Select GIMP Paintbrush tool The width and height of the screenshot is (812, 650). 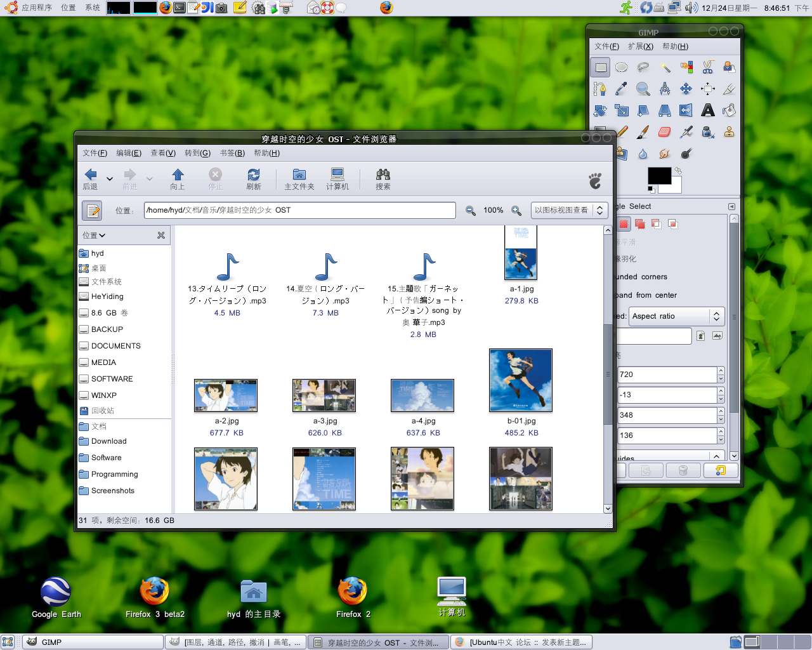click(643, 132)
